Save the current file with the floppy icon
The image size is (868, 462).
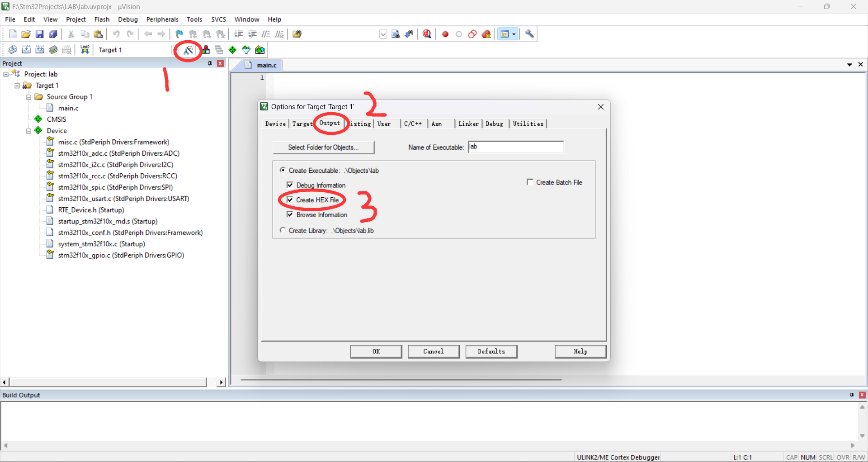[x=40, y=34]
